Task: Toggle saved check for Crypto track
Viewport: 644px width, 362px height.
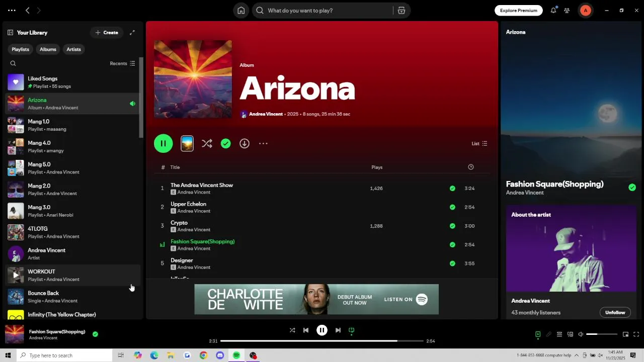Action: (452, 226)
